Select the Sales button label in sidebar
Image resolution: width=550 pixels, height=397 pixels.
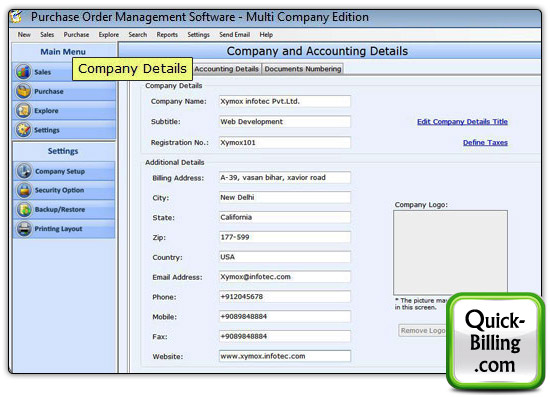tap(42, 72)
